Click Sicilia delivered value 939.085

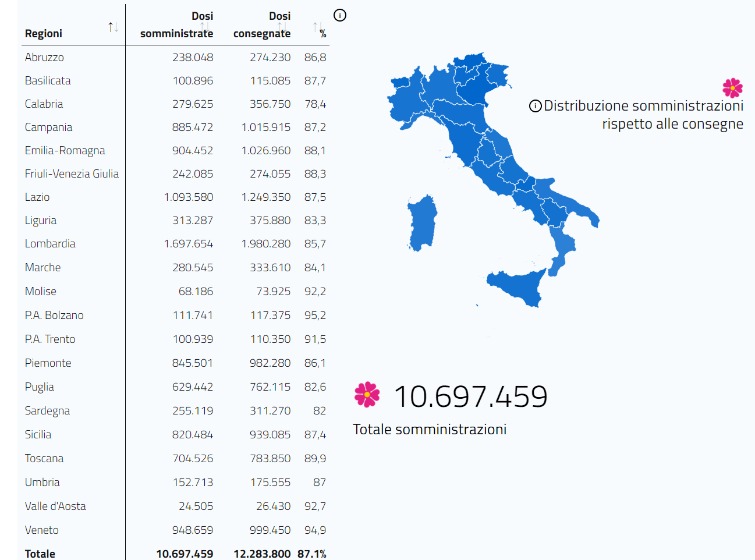(x=270, y=434)
